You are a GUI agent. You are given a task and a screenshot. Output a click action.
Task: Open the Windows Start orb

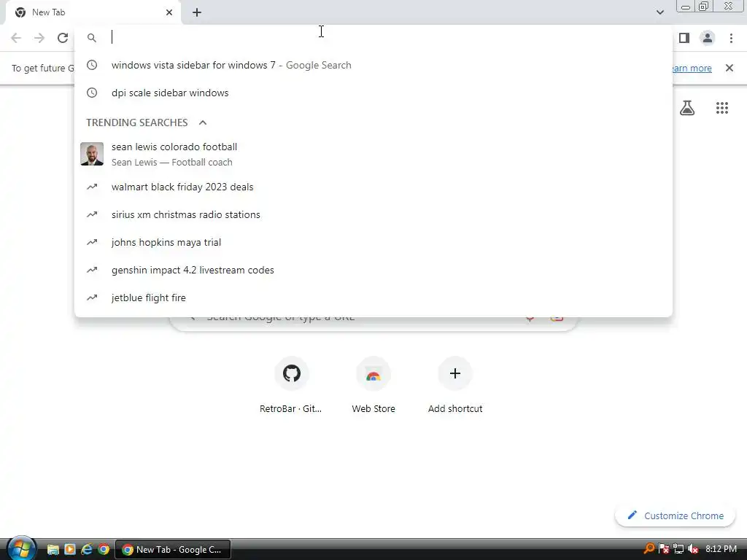tap(21, 548)
